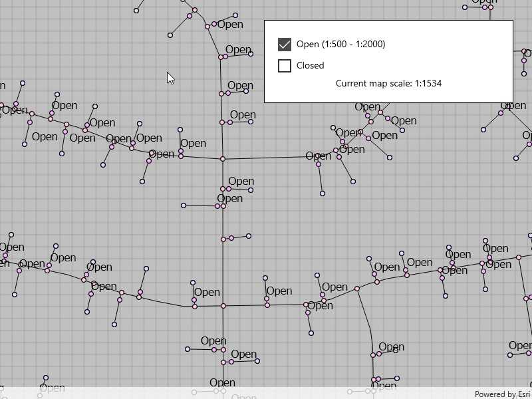Click the Open text near the bottom-right branch
This screenshot has height=399, width=532.
[392, 346]
